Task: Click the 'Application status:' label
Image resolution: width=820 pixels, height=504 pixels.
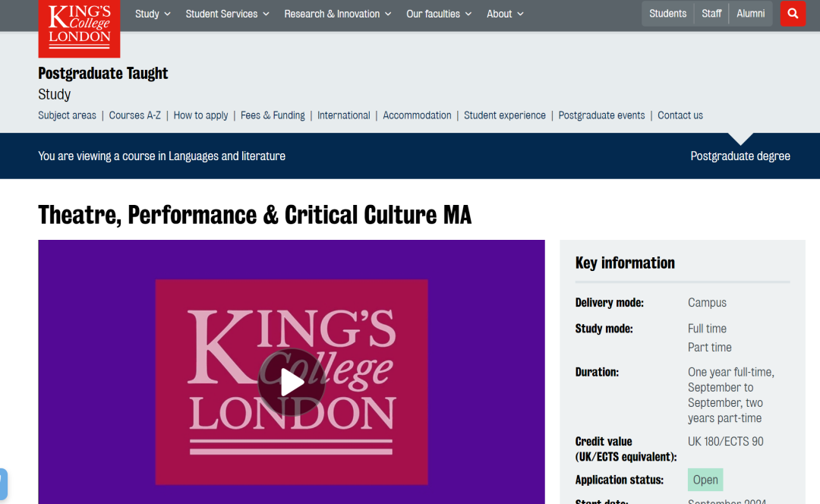Action: click(620, 480)
